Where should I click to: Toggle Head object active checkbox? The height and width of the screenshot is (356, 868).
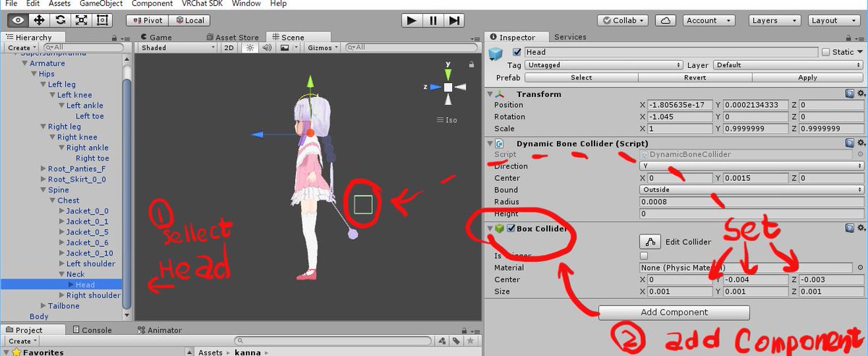[x=516, y=52]
